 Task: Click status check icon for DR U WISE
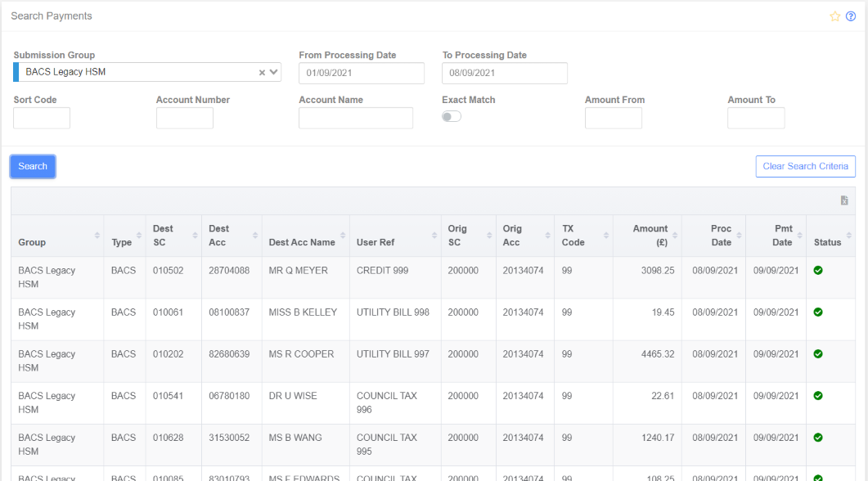tap(818, 396)
